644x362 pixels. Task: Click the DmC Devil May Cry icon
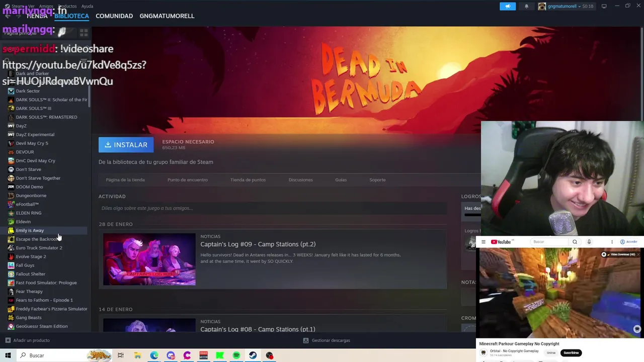11,160
